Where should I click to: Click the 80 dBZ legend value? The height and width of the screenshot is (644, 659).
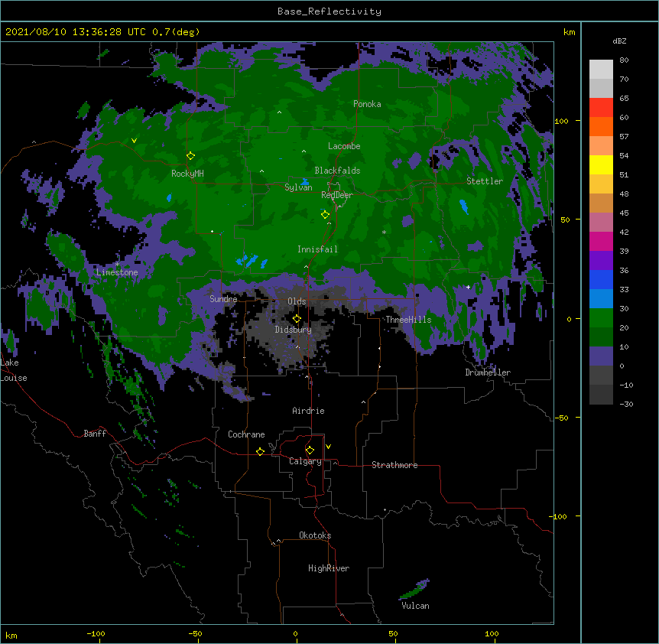624,60
